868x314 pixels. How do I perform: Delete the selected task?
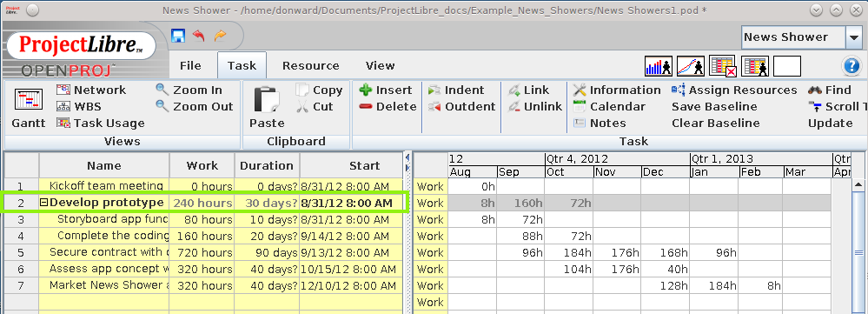388,106
